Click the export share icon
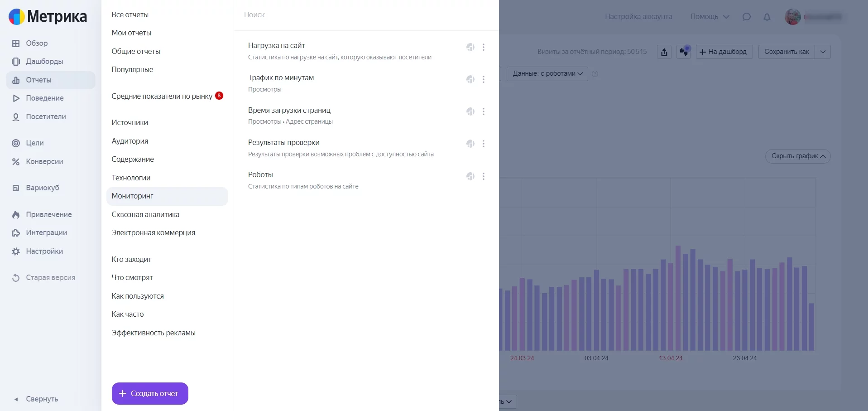 click(x=664, y=52)
